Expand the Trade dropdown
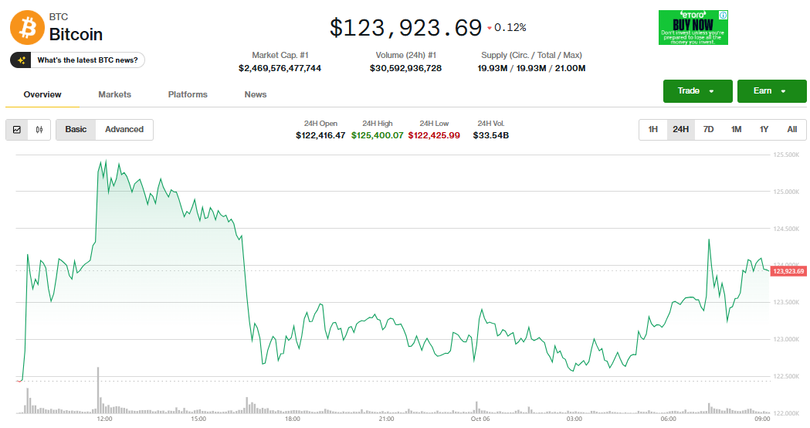810x428 pixels. coord(696,91)
